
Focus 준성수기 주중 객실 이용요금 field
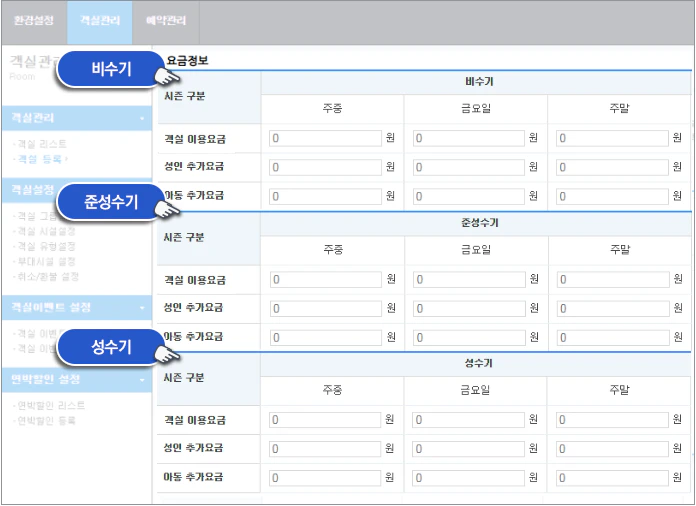coord(326,280)
